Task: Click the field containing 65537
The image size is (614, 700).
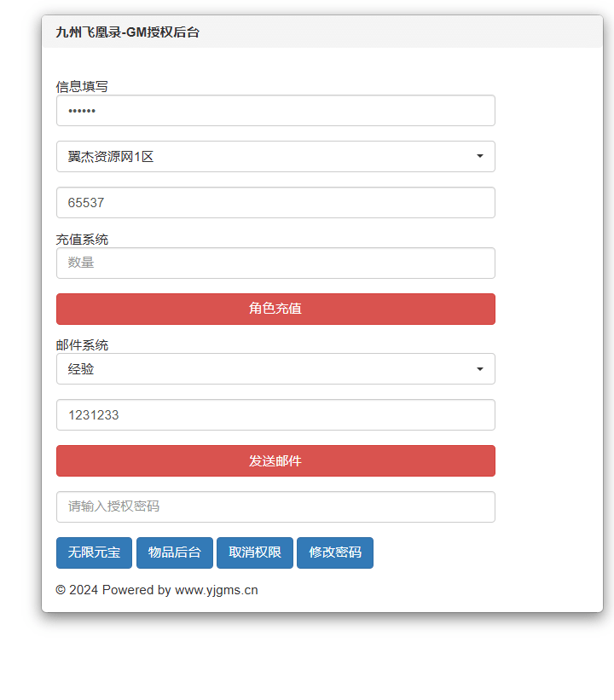Action: (x=275, y=202)
